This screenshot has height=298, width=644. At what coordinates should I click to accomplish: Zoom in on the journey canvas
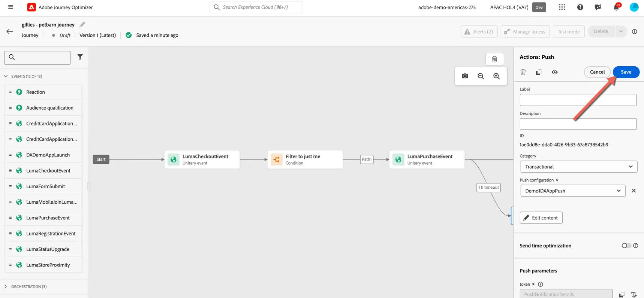pyautogui.click(x=496, y=76)
